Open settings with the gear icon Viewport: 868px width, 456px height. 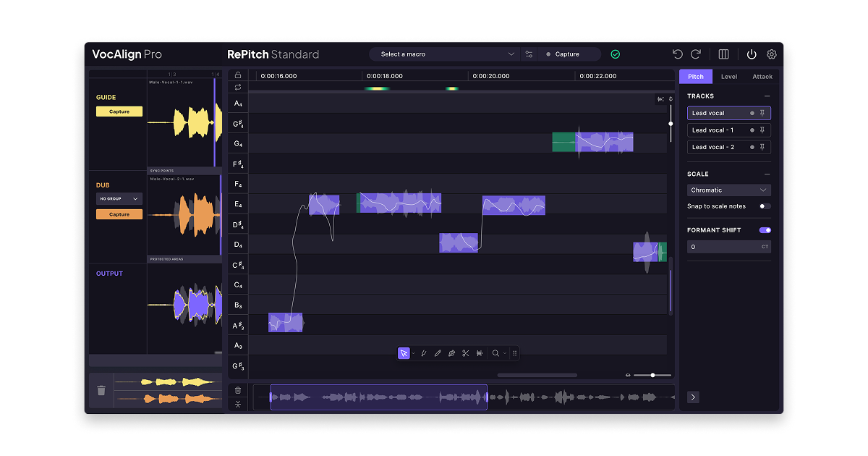(772, 54)
